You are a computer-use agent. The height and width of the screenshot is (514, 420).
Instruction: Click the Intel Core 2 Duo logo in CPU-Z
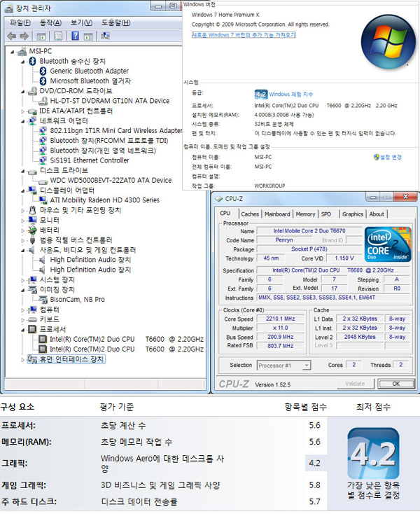pos(388,244)
